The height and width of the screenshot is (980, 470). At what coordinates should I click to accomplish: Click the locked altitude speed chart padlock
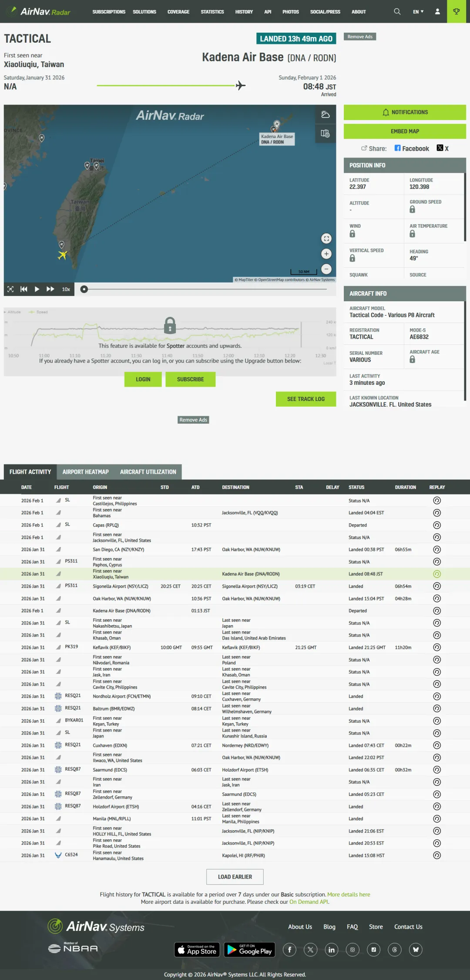(170, 325)
